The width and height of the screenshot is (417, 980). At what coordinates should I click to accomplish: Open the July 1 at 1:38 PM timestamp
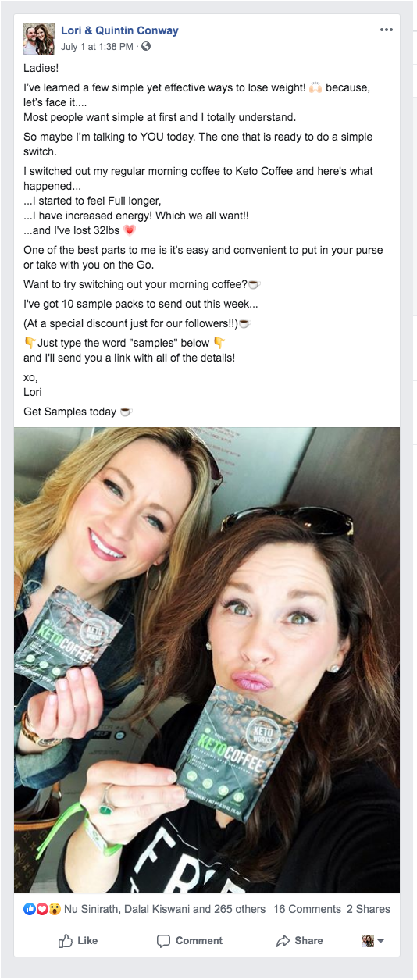click(x=97, y=46)
